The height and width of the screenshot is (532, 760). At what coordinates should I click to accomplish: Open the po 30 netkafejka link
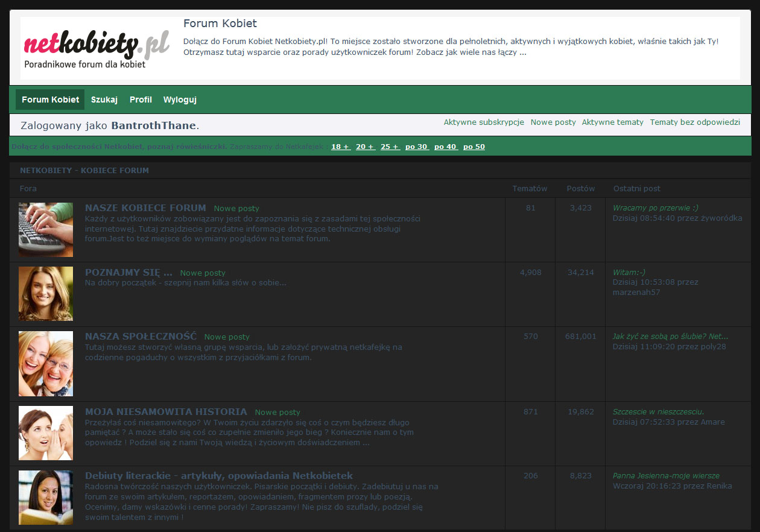(x=417, y=147)
